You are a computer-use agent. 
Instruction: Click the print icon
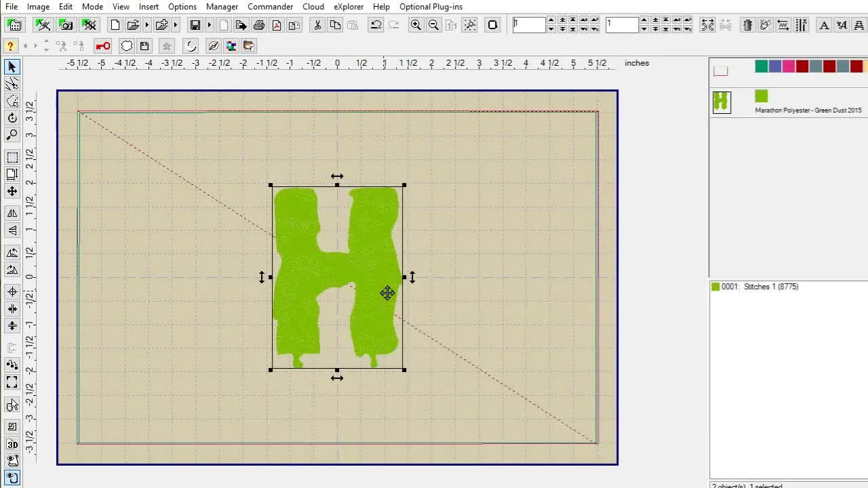[259, 25]
